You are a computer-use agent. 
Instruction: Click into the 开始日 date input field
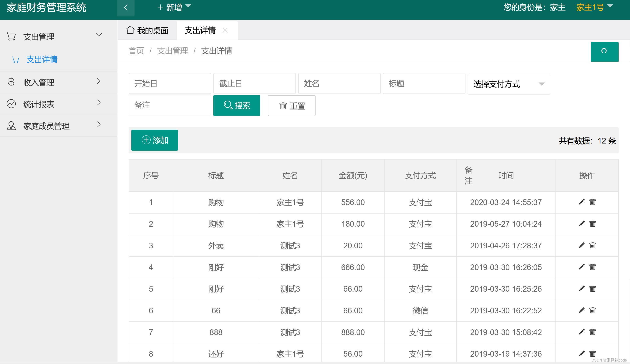coord(170,83)
